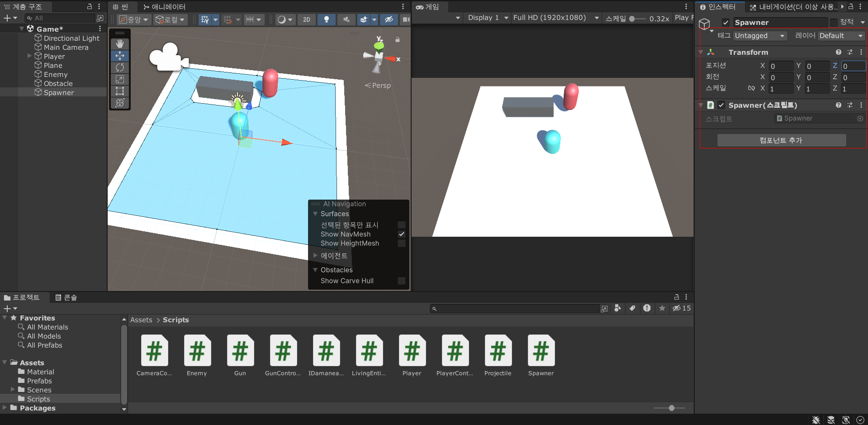This screenshot has width=868, height=425.
Task: Open scene camera settings icon
Action: click(406, 19)
